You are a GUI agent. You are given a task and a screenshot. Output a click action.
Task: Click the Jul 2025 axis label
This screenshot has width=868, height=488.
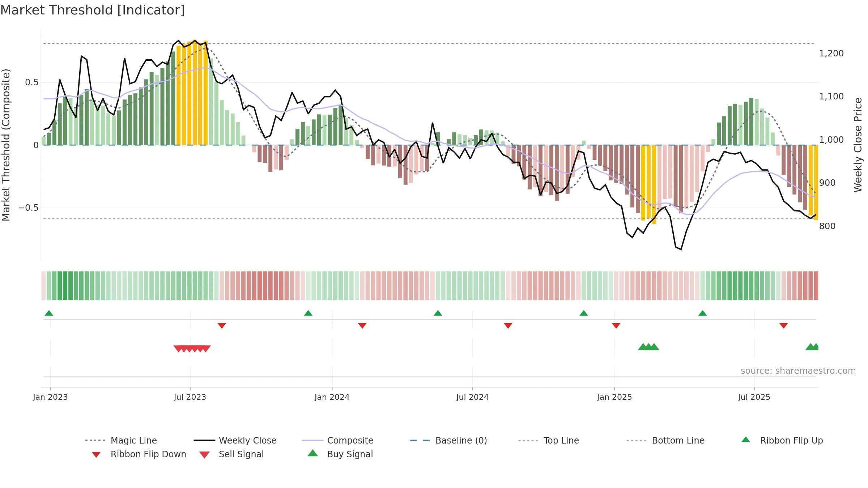click(x=754, y=397)
